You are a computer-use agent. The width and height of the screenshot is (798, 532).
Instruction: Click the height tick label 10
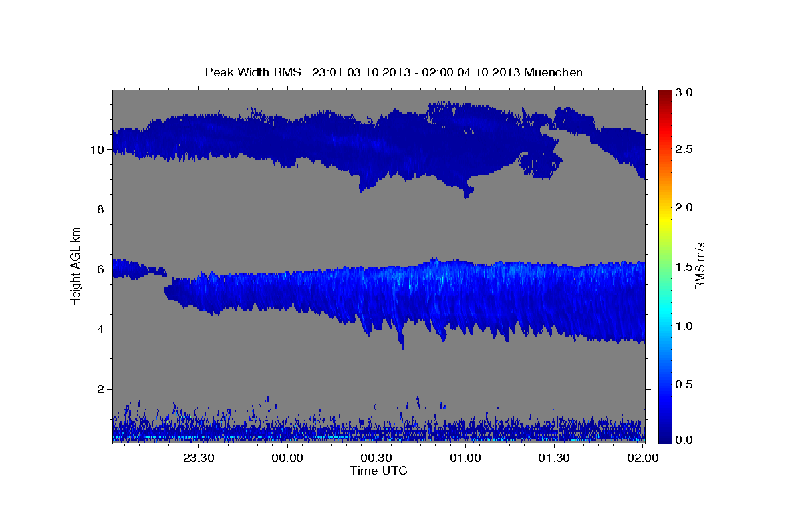point(98,150)
